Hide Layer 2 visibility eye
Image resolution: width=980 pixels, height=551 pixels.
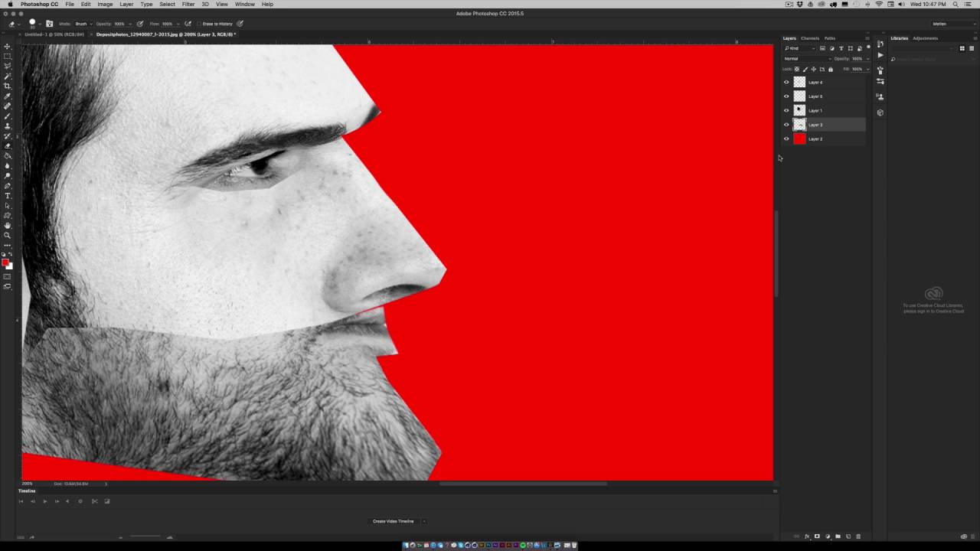coord(786,139)
